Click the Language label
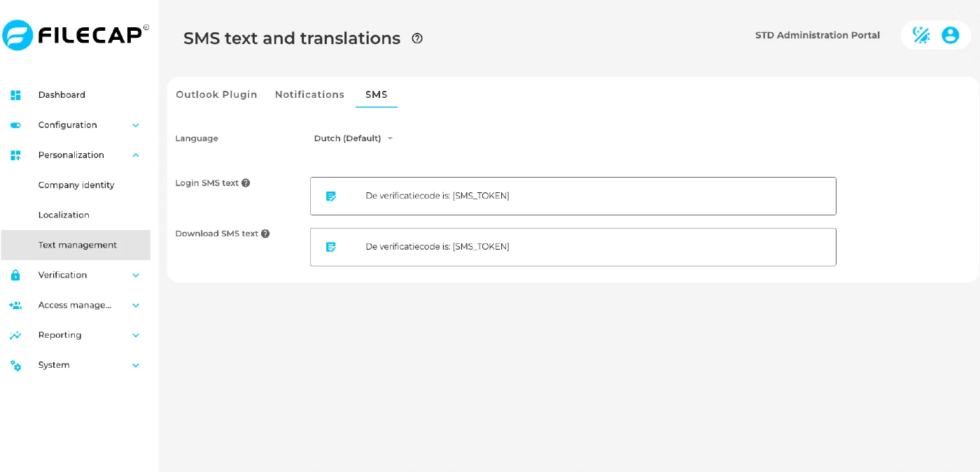 tap(197, 138)
